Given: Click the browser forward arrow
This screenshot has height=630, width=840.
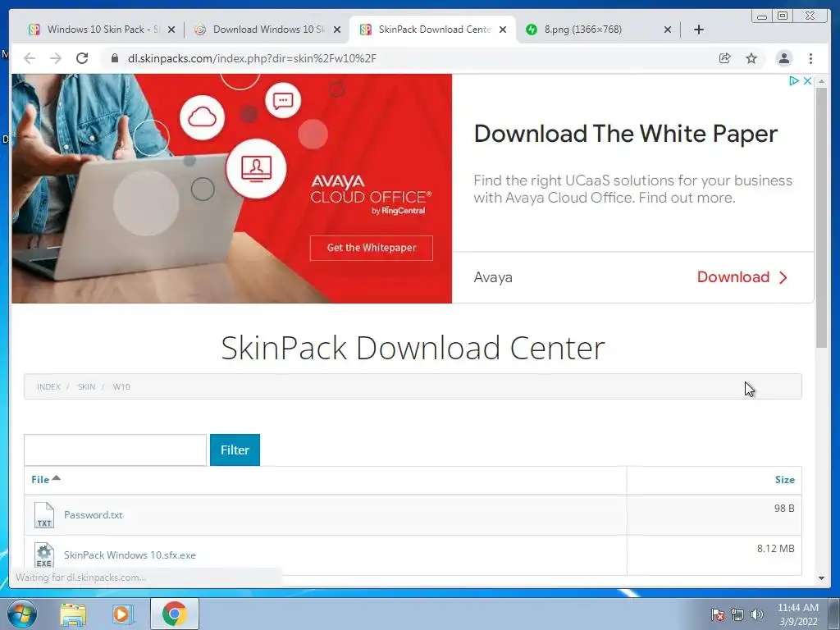Looking at the screenshot, I should tap(56, 58).
